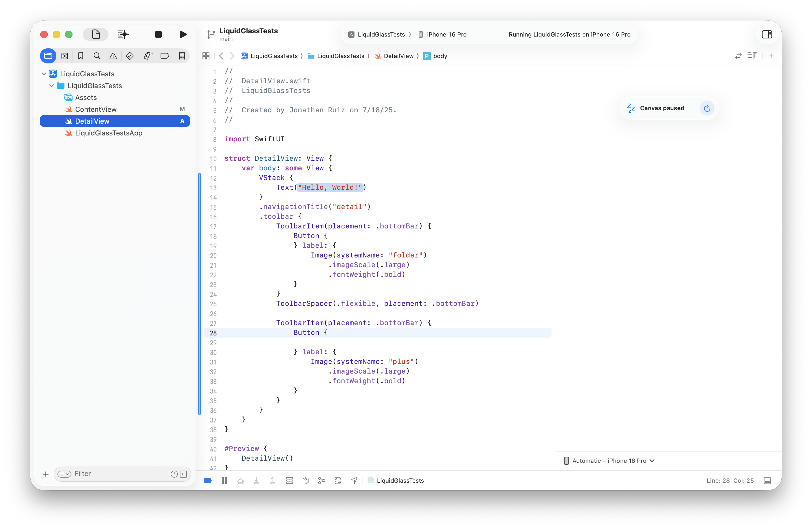Click the Run play button
The image size is (812, 530).
point(183,34)
